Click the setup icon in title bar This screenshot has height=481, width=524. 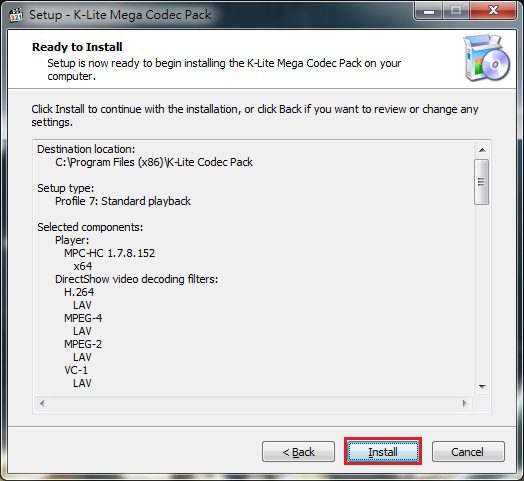(x=16, y=15)
